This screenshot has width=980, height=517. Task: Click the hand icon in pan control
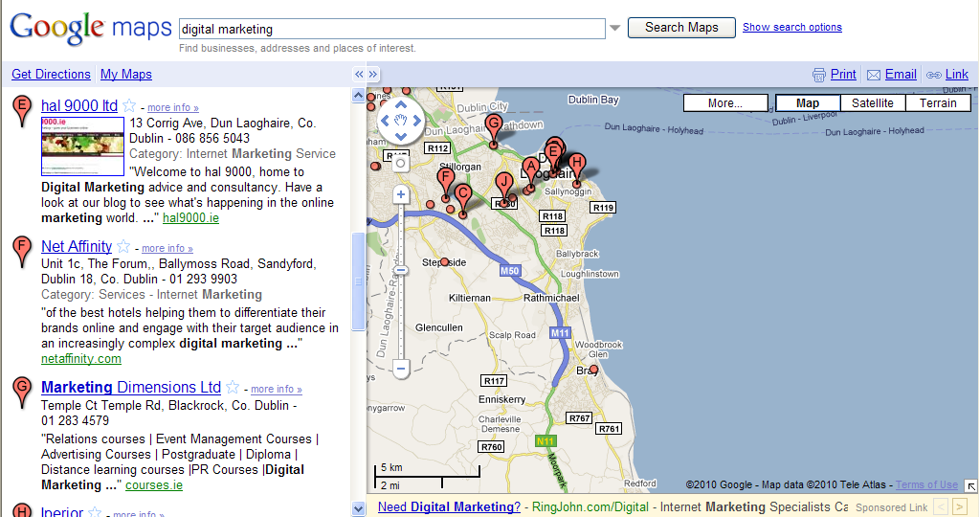pos(401,121)
